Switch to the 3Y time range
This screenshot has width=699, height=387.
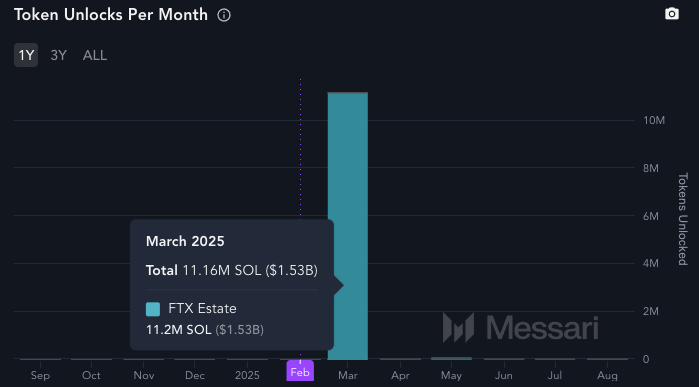pos(58,55)
